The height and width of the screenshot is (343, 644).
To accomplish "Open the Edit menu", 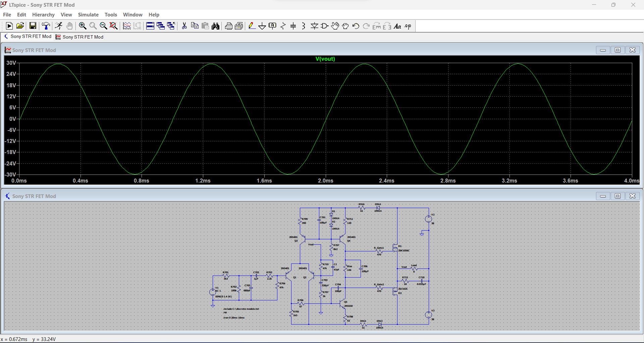I will tap(21, 15).
